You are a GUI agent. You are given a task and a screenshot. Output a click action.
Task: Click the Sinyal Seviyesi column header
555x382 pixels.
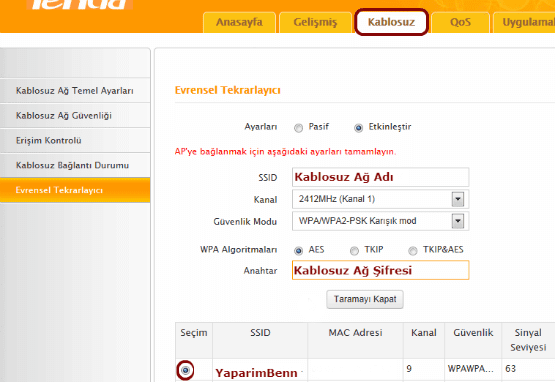[x=528, y=340]
